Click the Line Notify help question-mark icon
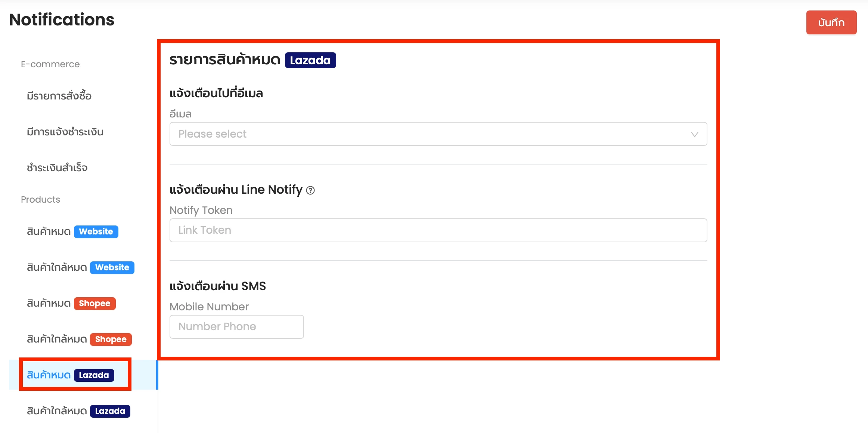Image resolution: width=868 pixels, height=433 pixels. click(310, 190)
